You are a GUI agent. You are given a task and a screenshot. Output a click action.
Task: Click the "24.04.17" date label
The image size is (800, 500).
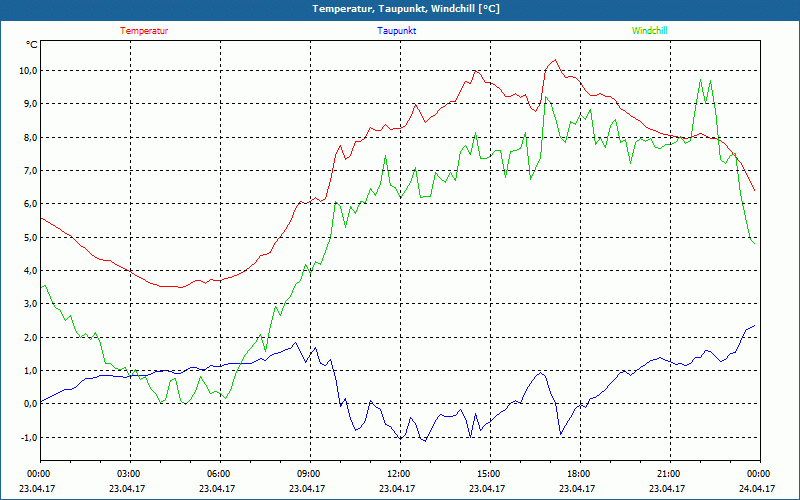pyautogui.click(x=757, y=488)
